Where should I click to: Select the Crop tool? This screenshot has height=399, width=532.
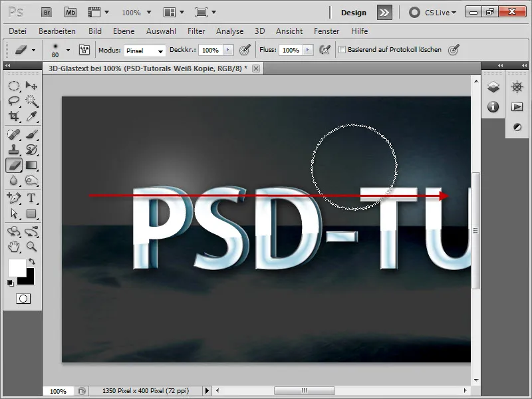pyautogui.click(x=14, y=116)
